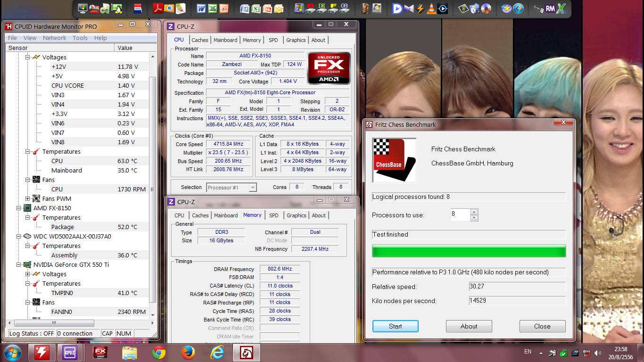Open the AMD FX taskbar icon
Image resolution: width=644 pixels, height=362 pixels.
coord(100,352)
